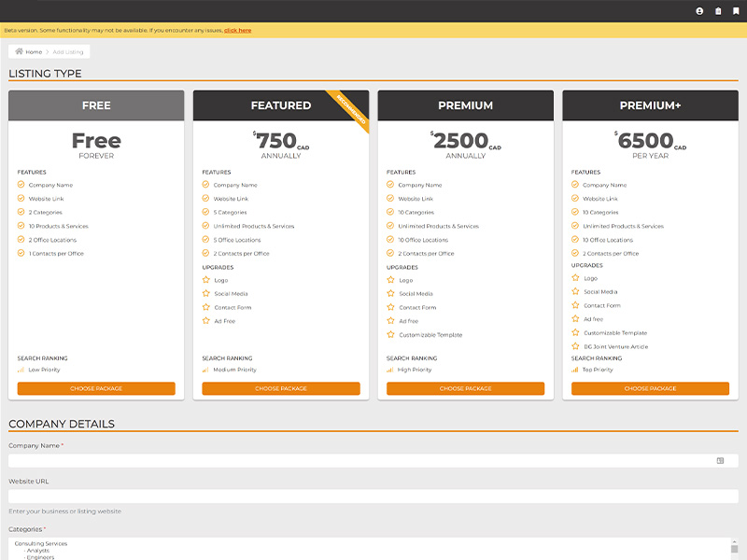
Task: Click the bookmark icon in top bar
Action: tap(736, 11)
